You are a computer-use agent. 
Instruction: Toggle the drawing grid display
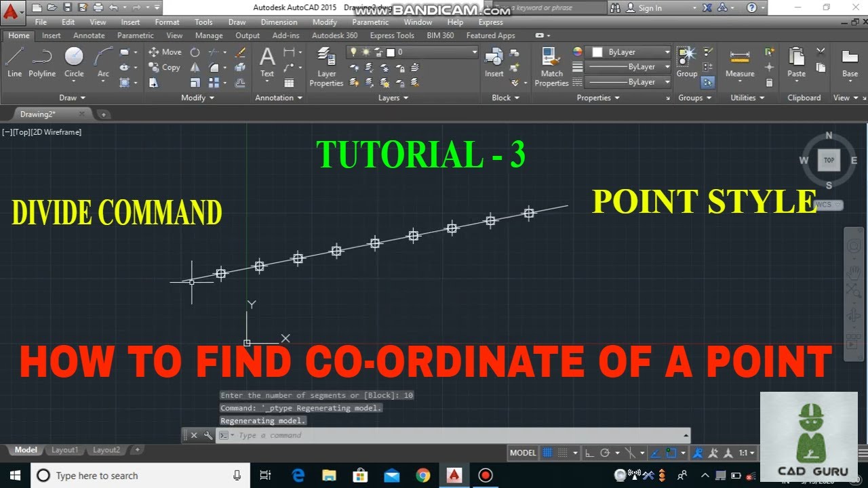[548, 453]
